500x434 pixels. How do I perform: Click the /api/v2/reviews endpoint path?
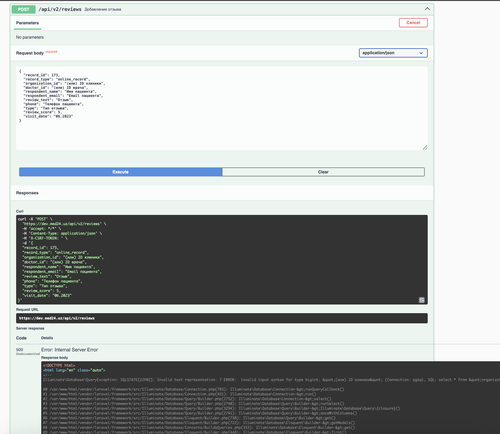click(60, 9)
